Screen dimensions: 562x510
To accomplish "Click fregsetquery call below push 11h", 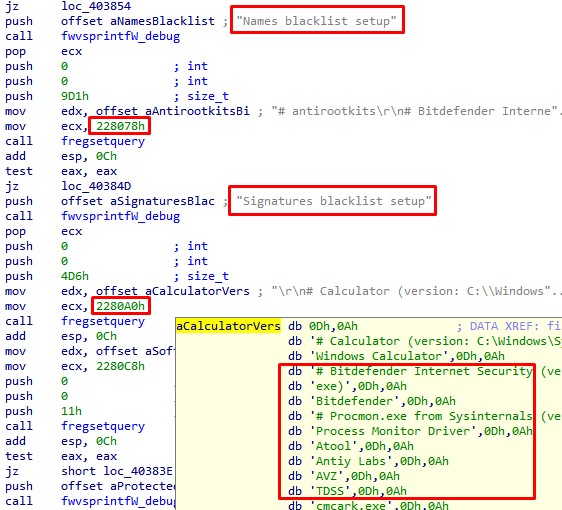I will tap(103, 426).
